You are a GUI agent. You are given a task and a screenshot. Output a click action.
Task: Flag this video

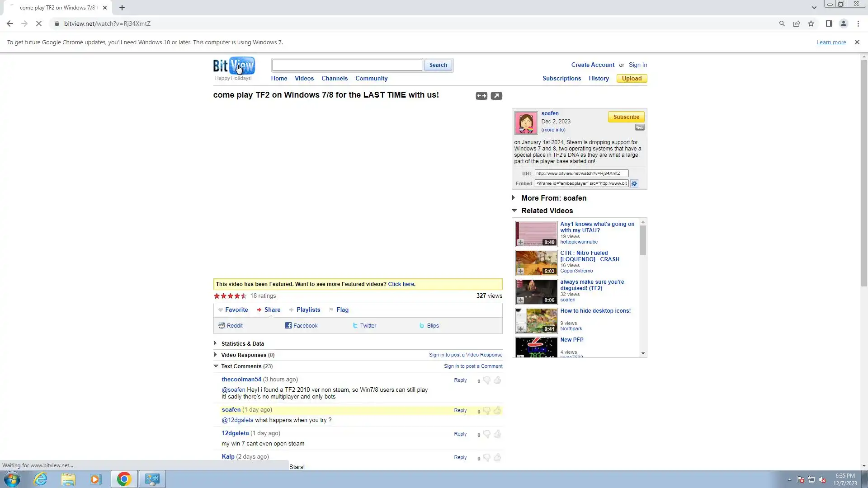(342, 310)
